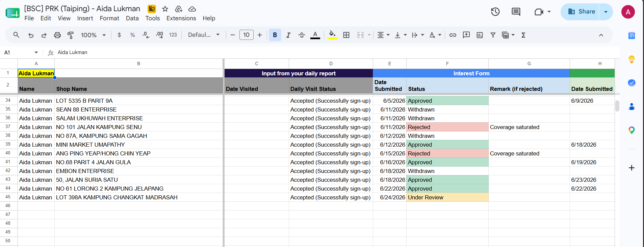Increase decimal places icon
Image resolution: width=644 pixels, height=247 pixels.
159,35
